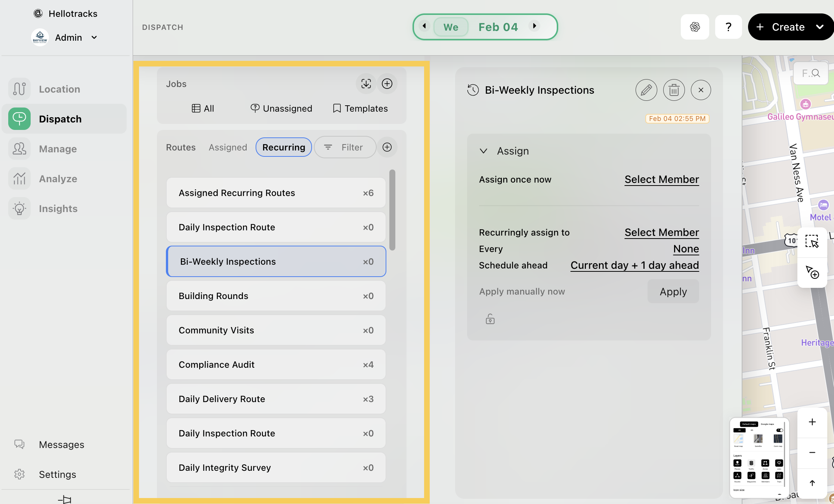Collapse the Assign section chevron
Image resolution: width=834 pixels, height=504 pixels.
click(484, 151)
